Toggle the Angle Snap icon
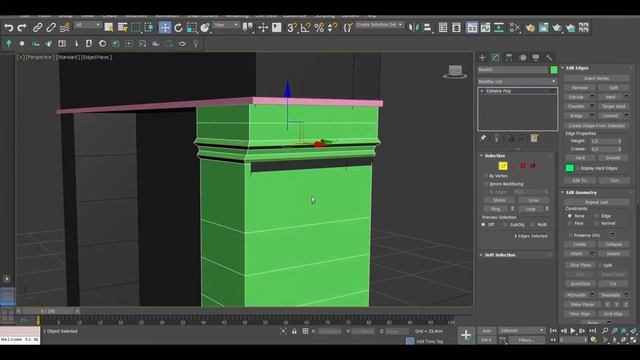Viewport: 640px width, 360px height. tap(305, 28)
